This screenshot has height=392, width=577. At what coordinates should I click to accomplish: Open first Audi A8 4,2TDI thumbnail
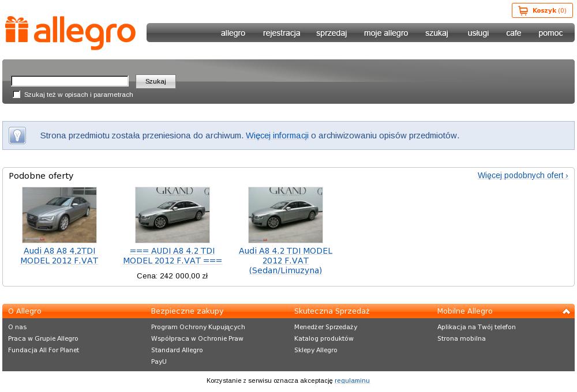point(59,214)
